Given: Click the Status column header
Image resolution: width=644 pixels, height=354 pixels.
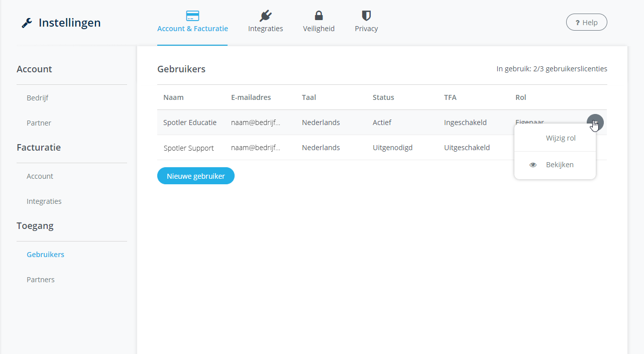Looking at the screenshot, I should pos(383,97).
